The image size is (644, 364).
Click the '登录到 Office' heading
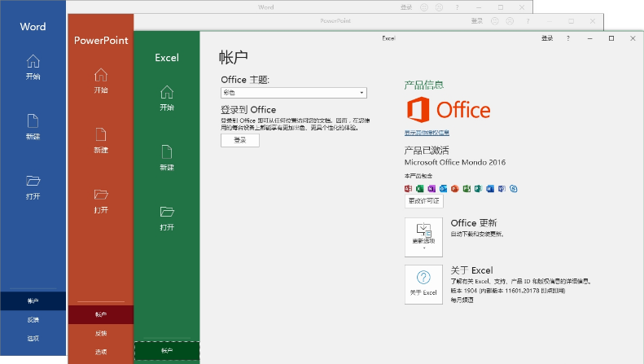coord(248,110)
